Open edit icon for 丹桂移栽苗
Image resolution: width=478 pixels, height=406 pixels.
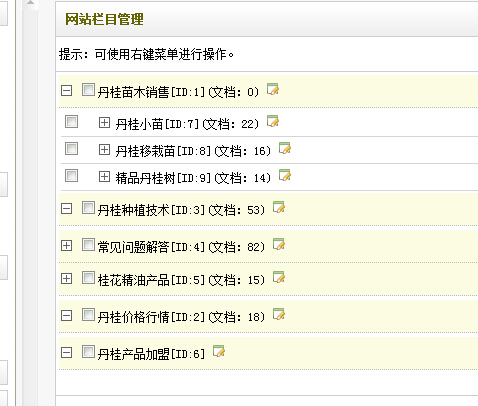click(x=285, y=148)
